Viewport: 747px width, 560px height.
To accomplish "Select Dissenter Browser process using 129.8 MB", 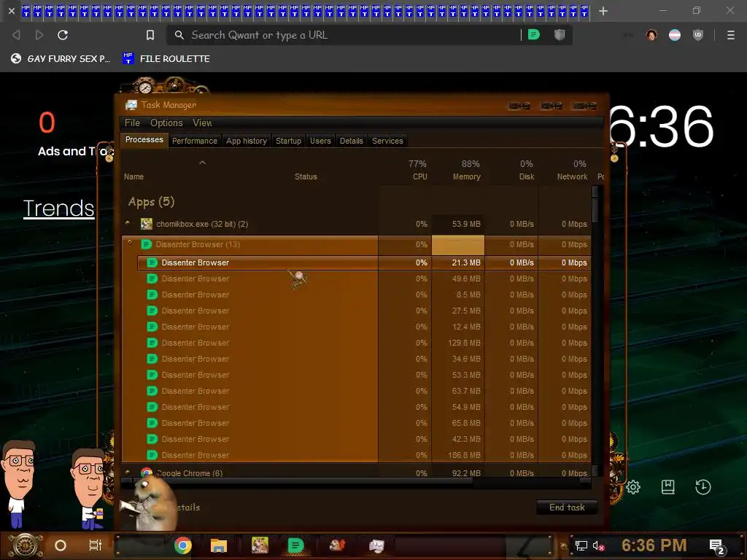I will click(364, 343).
